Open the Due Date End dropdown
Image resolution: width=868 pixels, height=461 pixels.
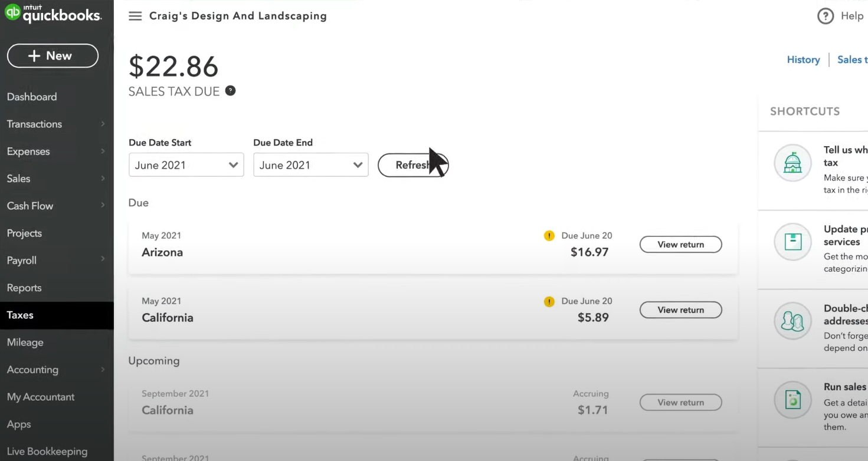click(x=310, y=164)
